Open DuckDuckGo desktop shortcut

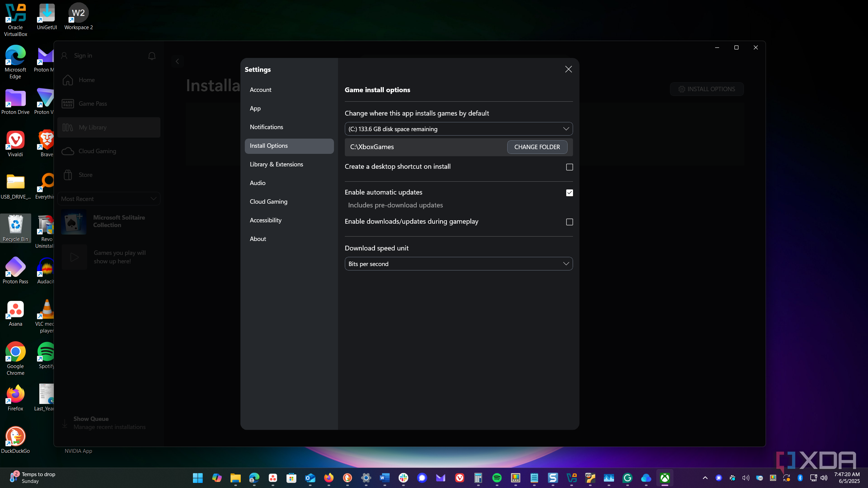(x=16, y=440)
